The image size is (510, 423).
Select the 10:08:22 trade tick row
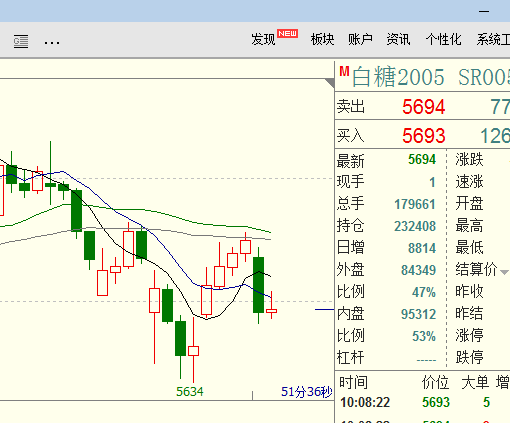click(422, 402)
